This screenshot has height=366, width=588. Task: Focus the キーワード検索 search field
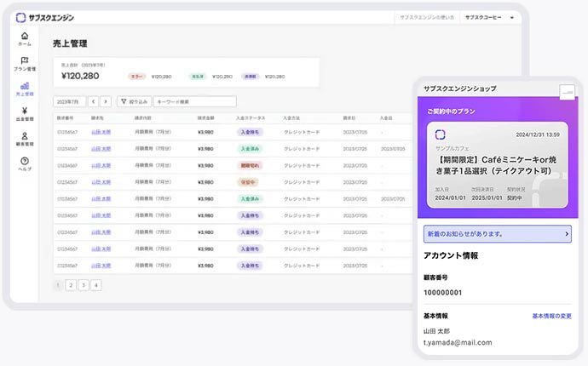tap(194, 101)
